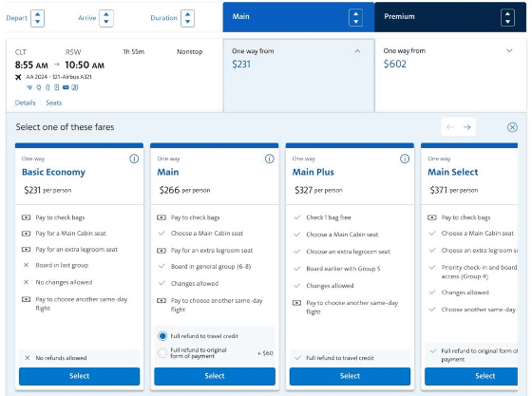This screenshot has height=396, width=532.
Task: Open Basic Economy fare info icon
Action: 134,159
